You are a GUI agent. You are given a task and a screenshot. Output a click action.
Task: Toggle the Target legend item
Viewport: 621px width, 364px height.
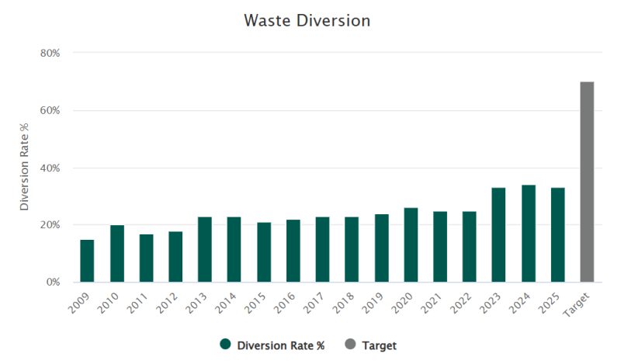pos(371,345)
